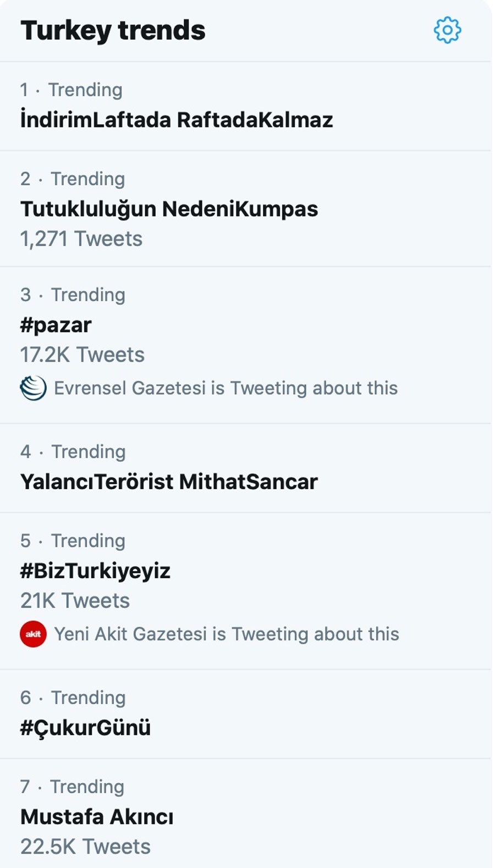Click the "6 · Trending" label

click(x=73, y=697)
